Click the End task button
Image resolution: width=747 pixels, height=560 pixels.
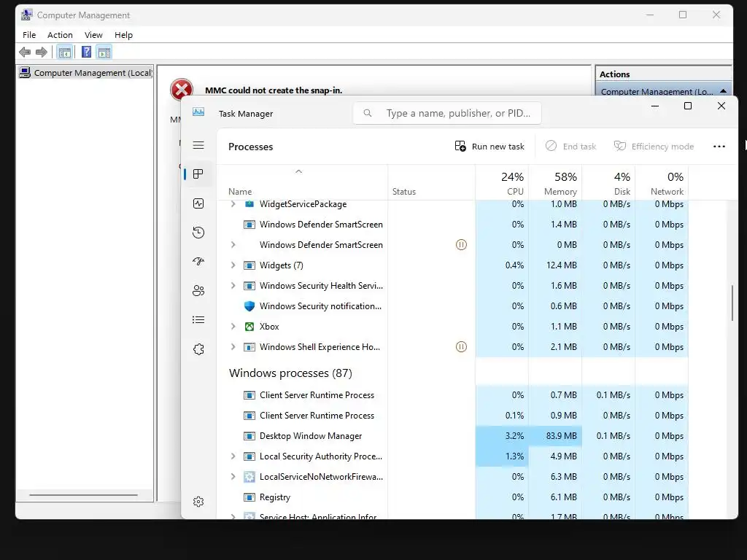pyautogui.click(x=570, y=146)
